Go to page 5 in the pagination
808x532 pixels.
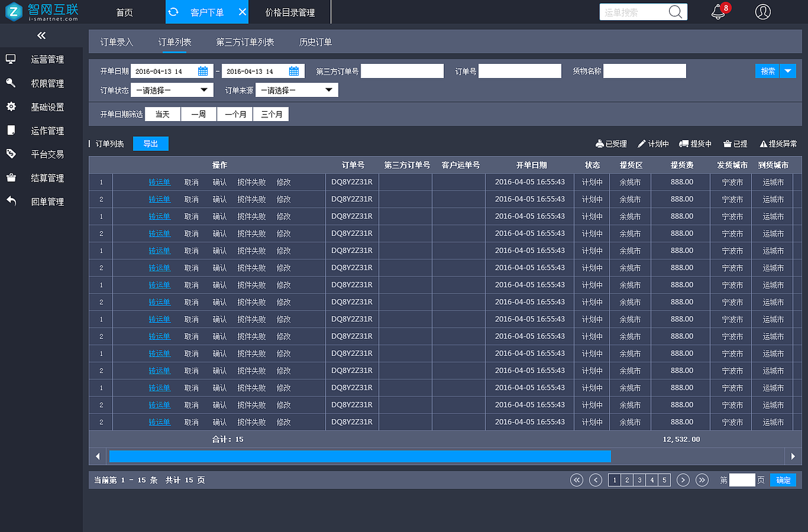tap(664, 480)
